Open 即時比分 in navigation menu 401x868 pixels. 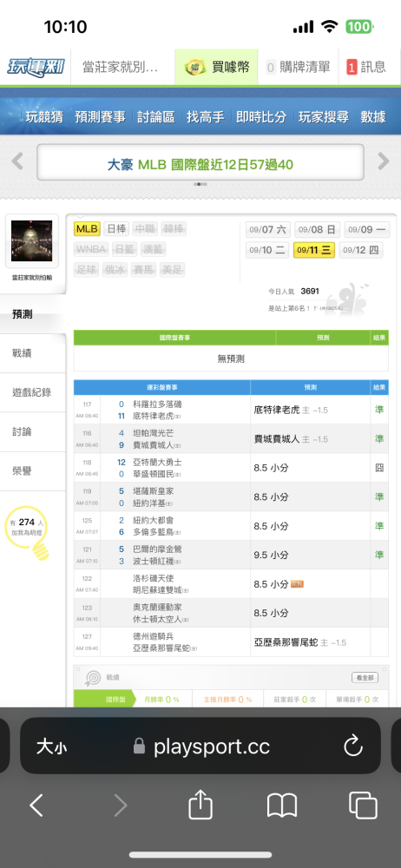click(x=261, y=117)
